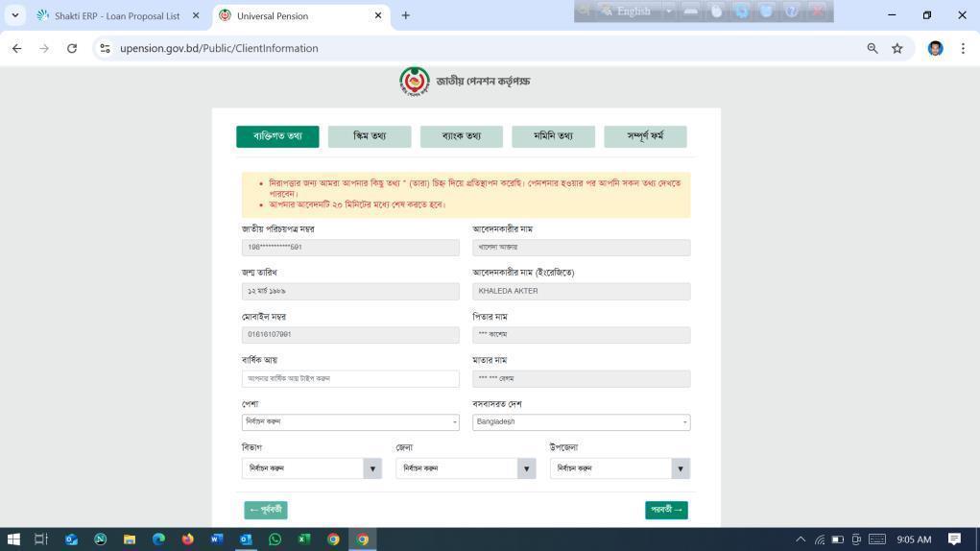The height and width of the screenshot is (551, 980).
Task: Switch to the স্কিম তথ্য tab
Action: (370, 136)
